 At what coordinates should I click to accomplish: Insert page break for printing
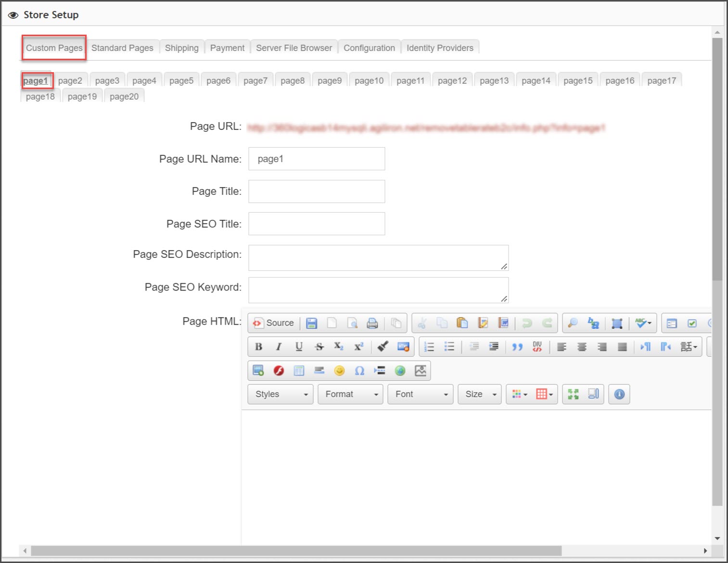click(380, 371)
